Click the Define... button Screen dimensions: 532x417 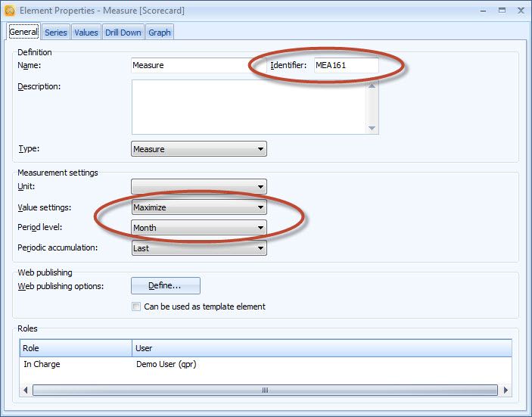[x=166, y=285]
